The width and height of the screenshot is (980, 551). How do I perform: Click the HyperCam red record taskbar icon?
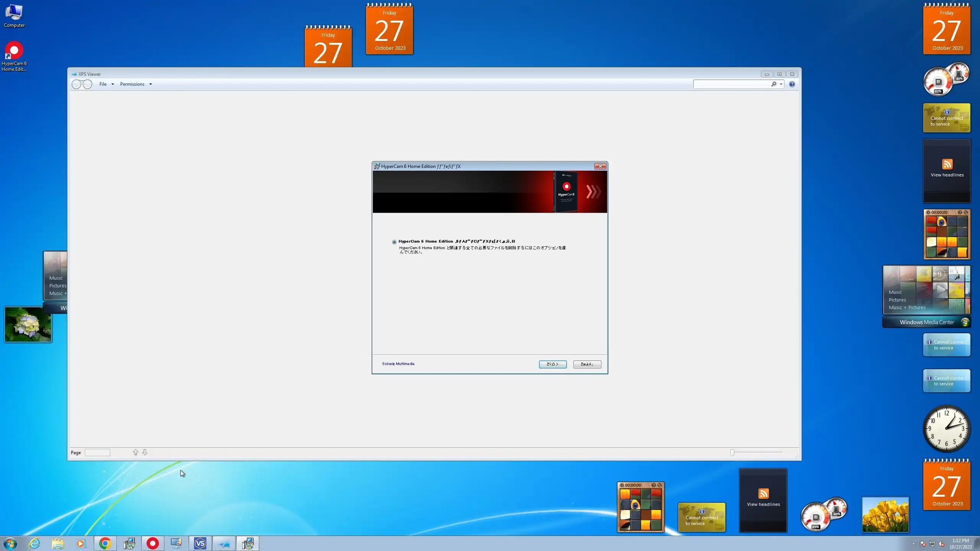tap(153, 543)
